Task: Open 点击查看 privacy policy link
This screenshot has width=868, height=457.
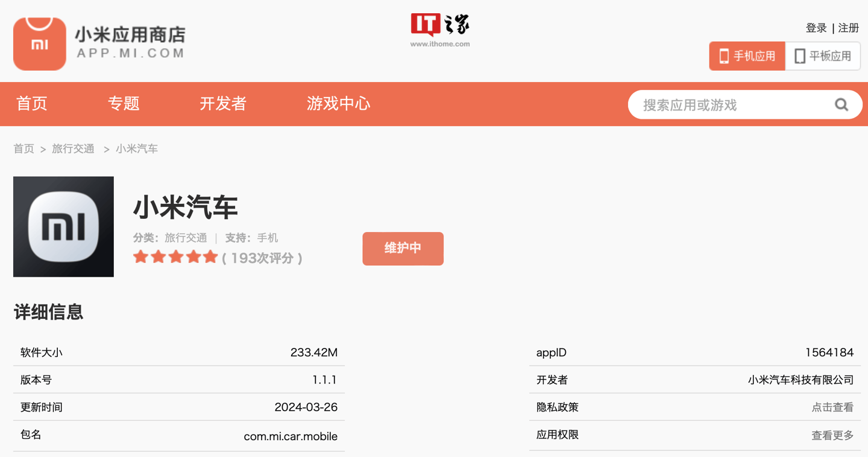Action: click(x=832, y=408)
